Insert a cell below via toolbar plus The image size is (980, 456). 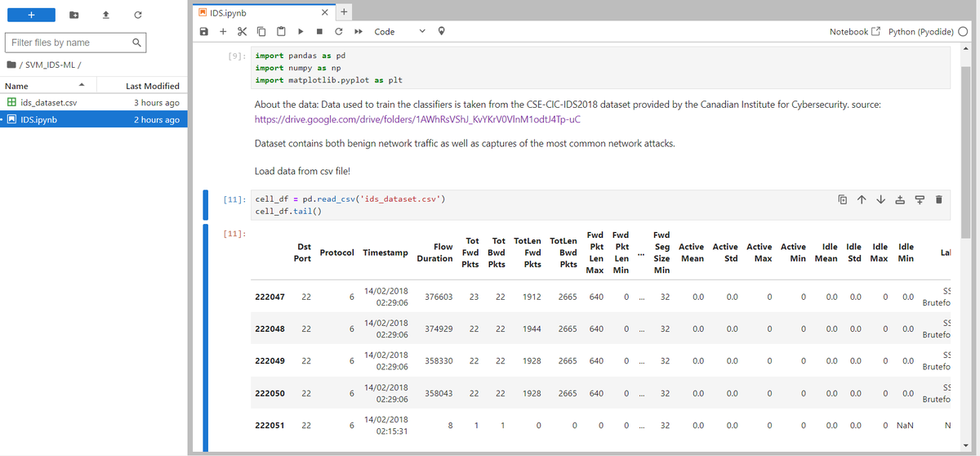pos(223,32)
